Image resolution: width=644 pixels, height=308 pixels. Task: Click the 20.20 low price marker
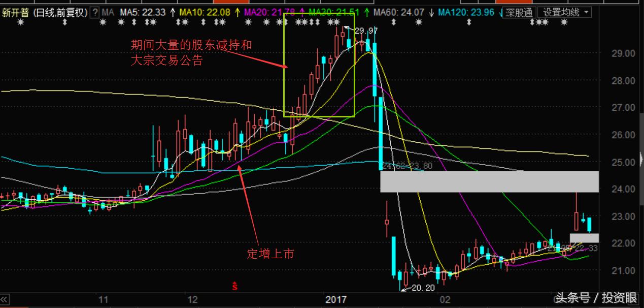[423, 288]
